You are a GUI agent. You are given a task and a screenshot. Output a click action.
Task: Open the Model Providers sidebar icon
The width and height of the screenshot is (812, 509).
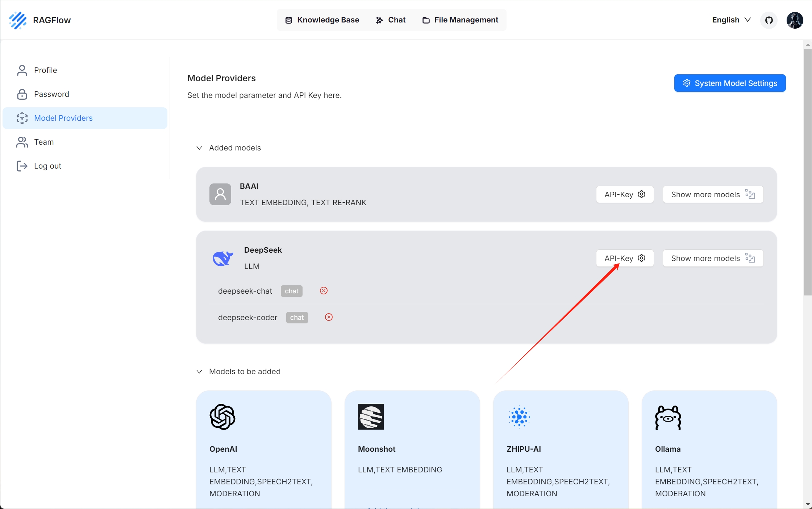(x=22, y=118)
